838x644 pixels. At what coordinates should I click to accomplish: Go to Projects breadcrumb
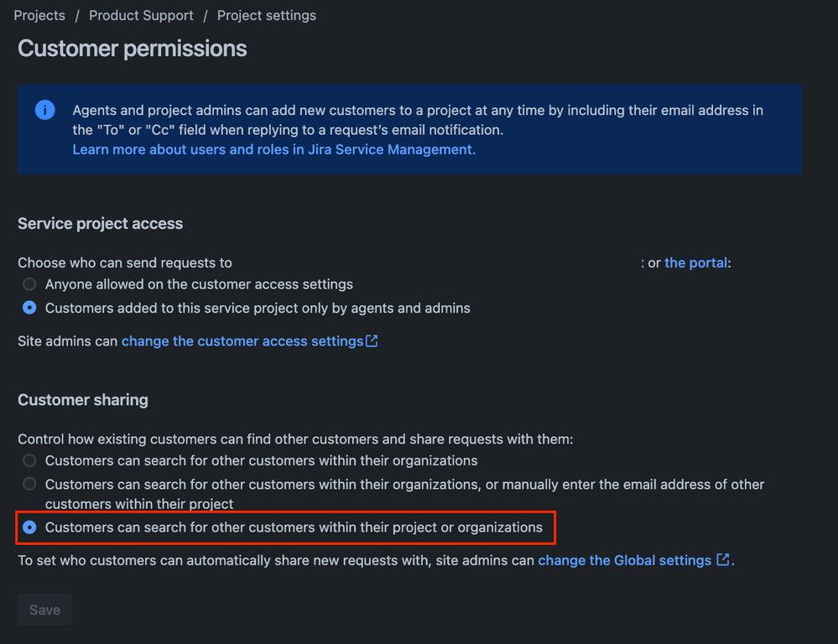(x=39, y=15)
